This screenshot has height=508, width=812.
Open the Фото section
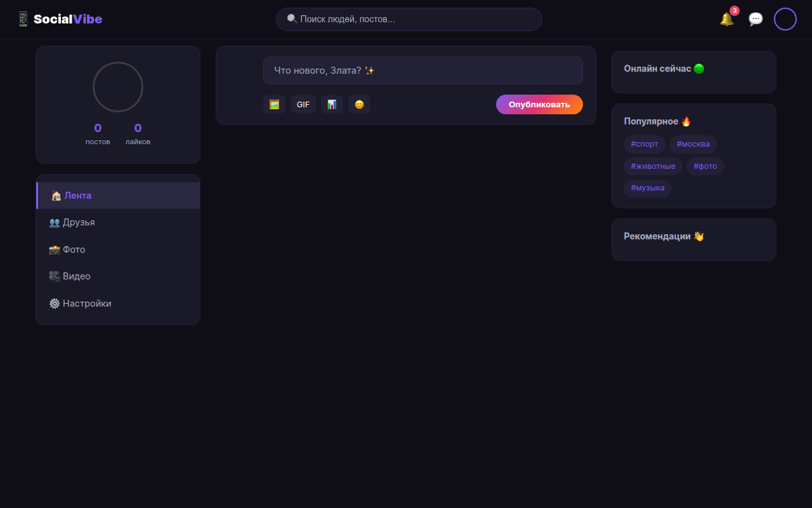pos(118,250)
